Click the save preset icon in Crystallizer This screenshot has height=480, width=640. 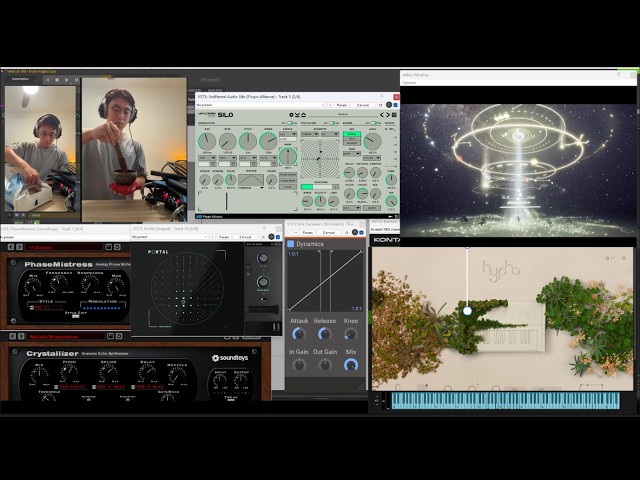click(110, 336)
